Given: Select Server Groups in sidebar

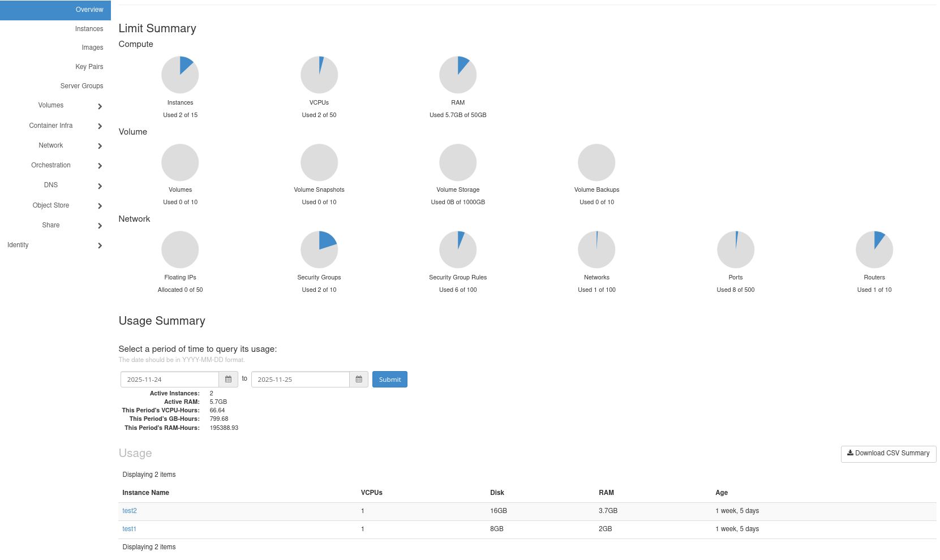Looking at the screenshot, I should click(x=81, y=86).
